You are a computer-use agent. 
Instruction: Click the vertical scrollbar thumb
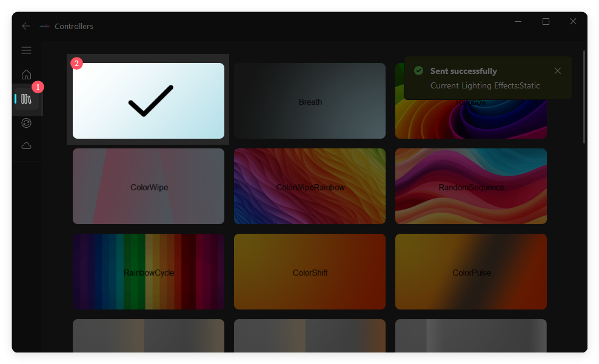coord(584,97)
